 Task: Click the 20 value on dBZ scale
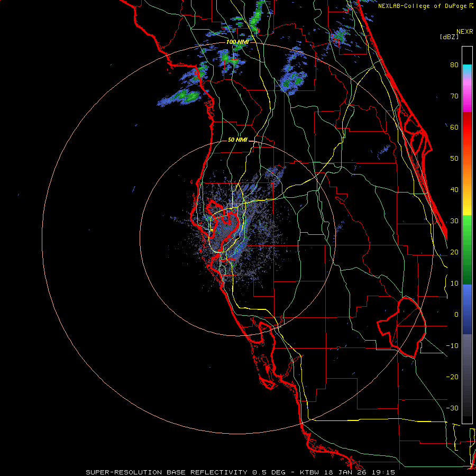454,252
